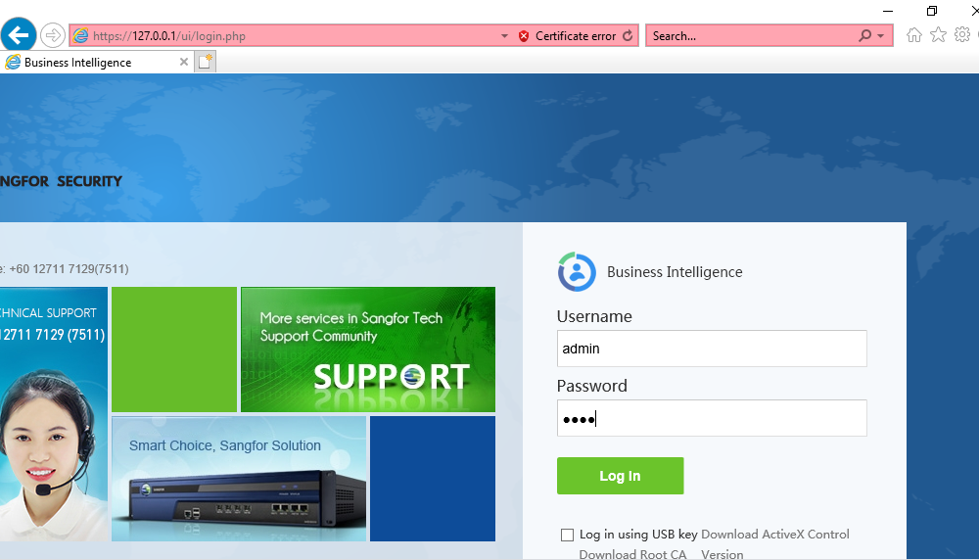This screenshot has width=979, height=560.
Task: Open the Download Root CA link
Action: pos(632,554)
